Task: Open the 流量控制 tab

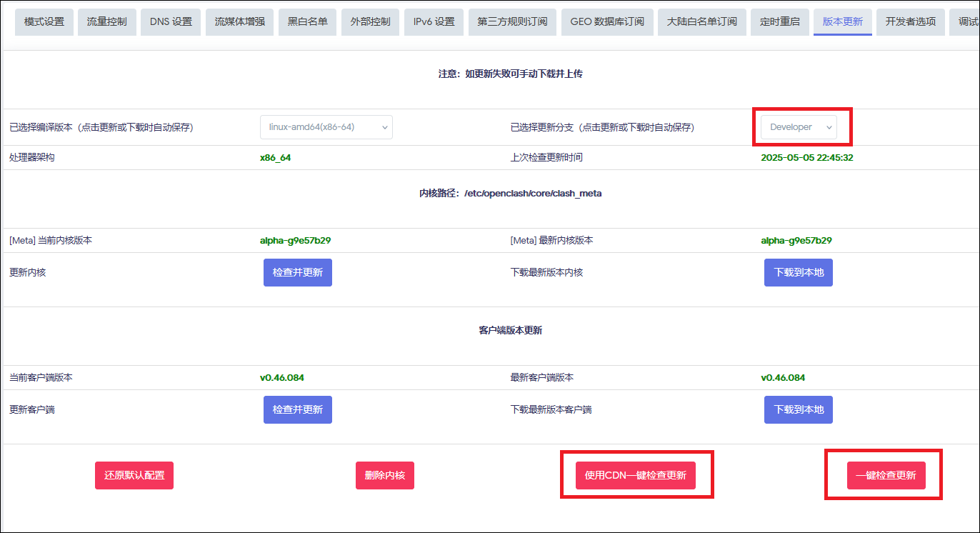Action: 106,21
